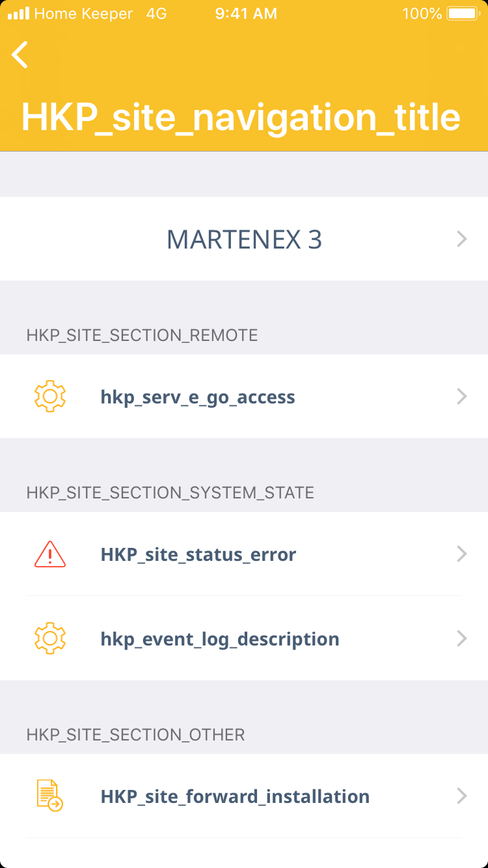Tap the 9:41 AM clock in status bar
The width and height of the screenshot is (488, 868).
pyautogui.click(x=246, y=14)
